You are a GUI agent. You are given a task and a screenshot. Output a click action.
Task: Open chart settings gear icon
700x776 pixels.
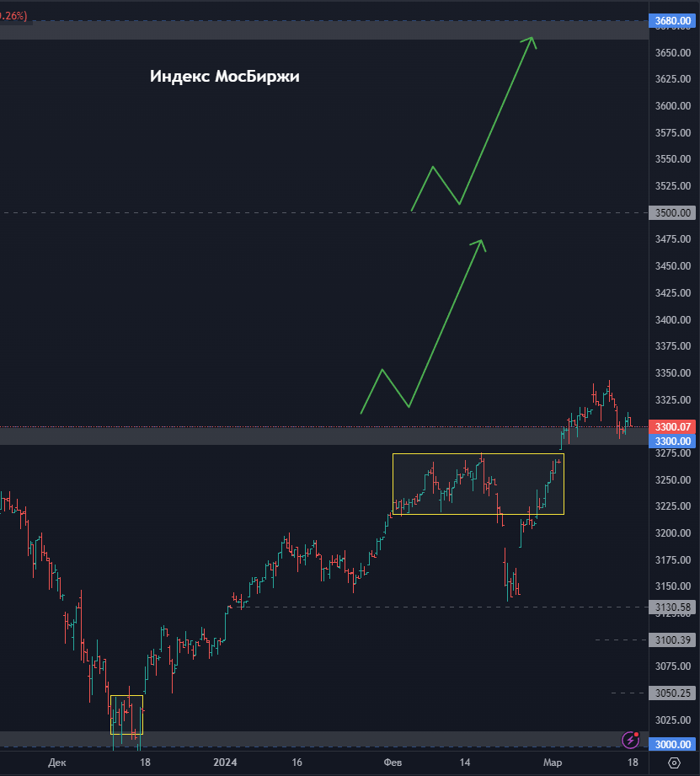click(674, 763)
